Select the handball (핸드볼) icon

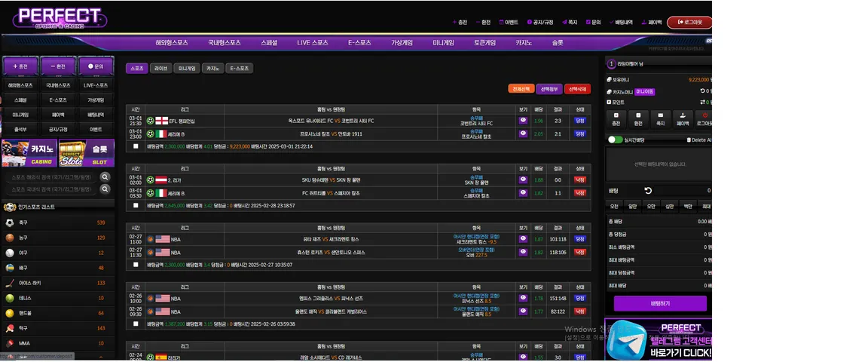pos(9,313)
